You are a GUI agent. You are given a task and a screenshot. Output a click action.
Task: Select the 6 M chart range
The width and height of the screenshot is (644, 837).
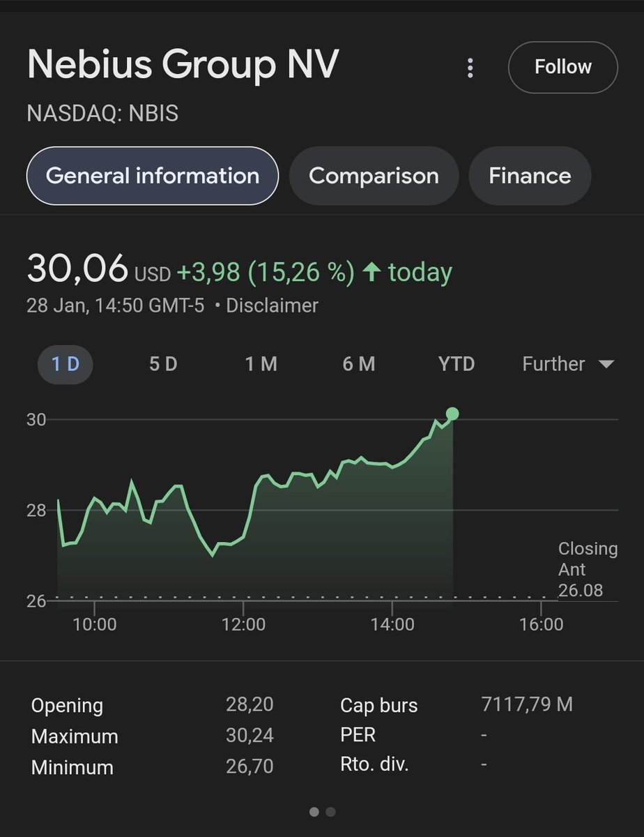click(x=359, y=364)
